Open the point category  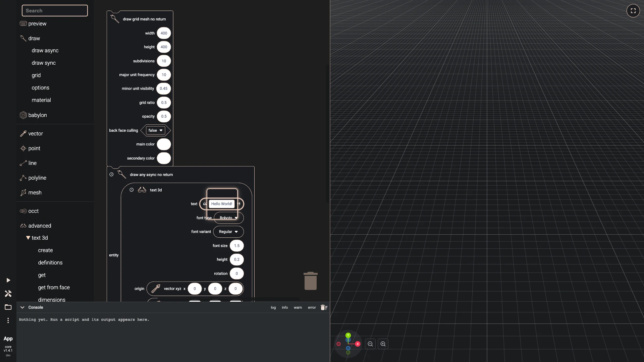pos(34,148)
